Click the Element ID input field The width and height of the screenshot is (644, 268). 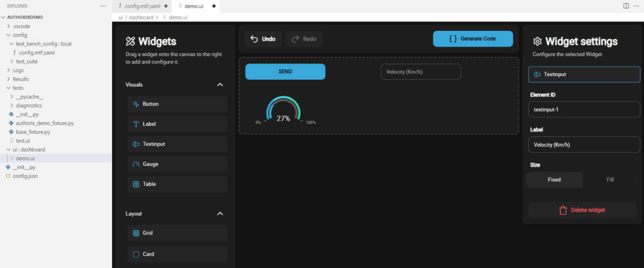pyautogui.click(x=584, y=109)
